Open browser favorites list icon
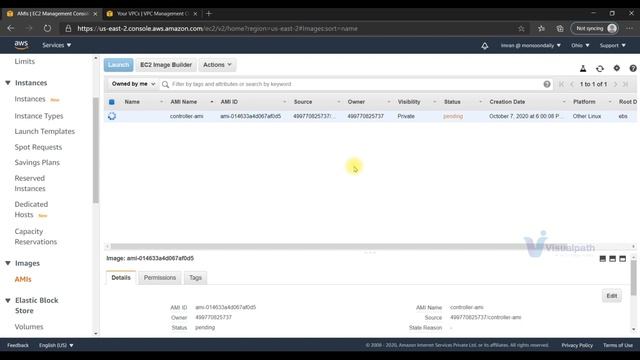Image resolution: width=640 pixels, height=360 pixels. [541, 29]
